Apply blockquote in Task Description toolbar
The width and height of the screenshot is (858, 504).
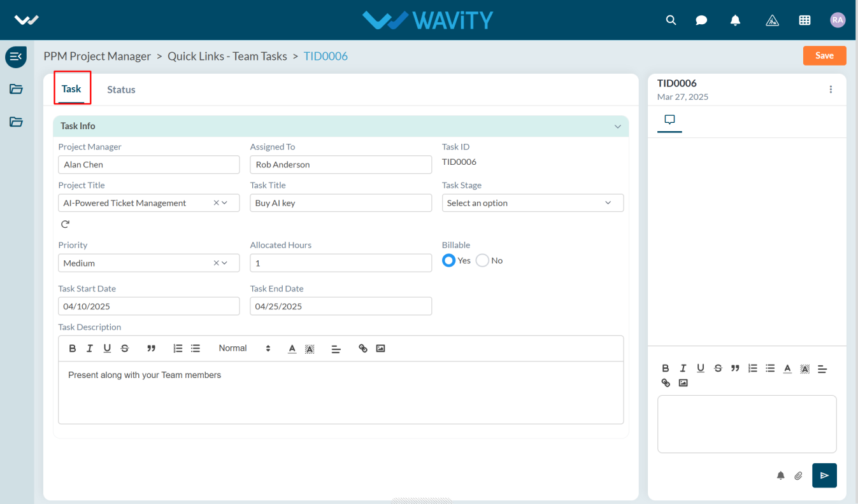tap(151, 349)
